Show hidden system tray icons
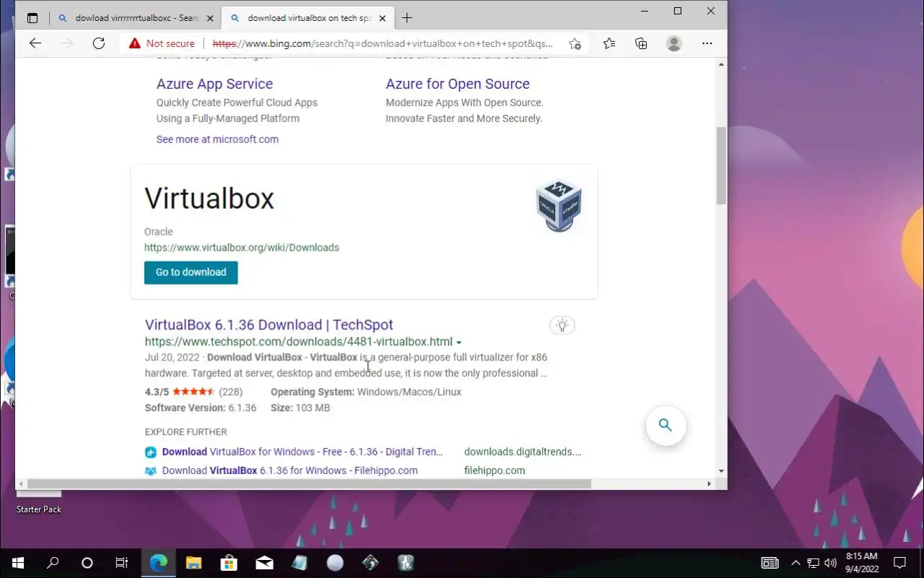 [x=796, y=563]
